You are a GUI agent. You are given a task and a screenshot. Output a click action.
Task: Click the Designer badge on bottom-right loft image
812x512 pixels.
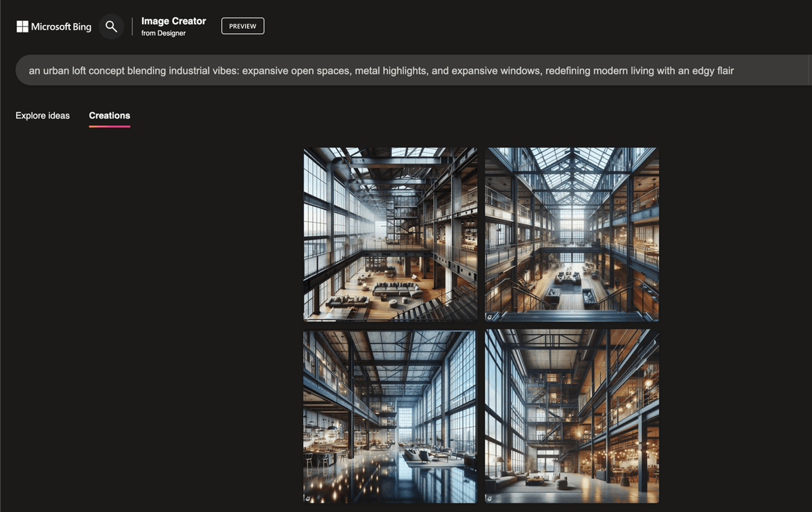click(x=490, y=498)
